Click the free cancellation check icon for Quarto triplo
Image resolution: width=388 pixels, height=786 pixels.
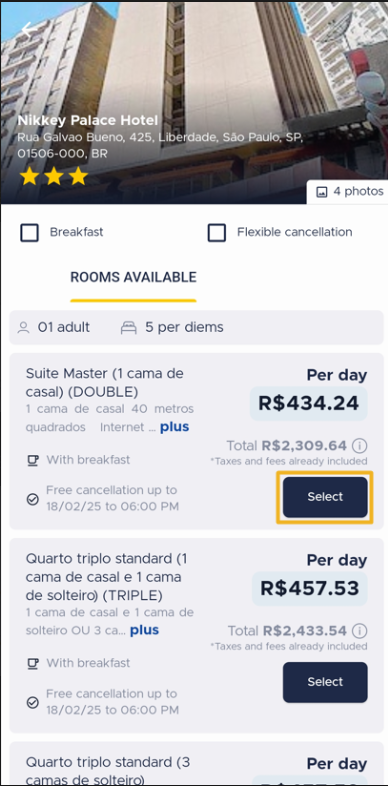click(33, 703)
